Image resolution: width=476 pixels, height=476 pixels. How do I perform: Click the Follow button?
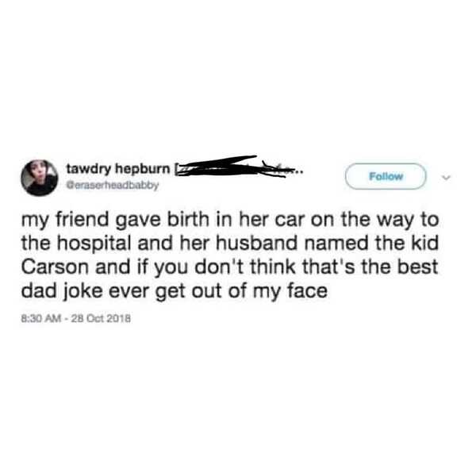[386, 176]
